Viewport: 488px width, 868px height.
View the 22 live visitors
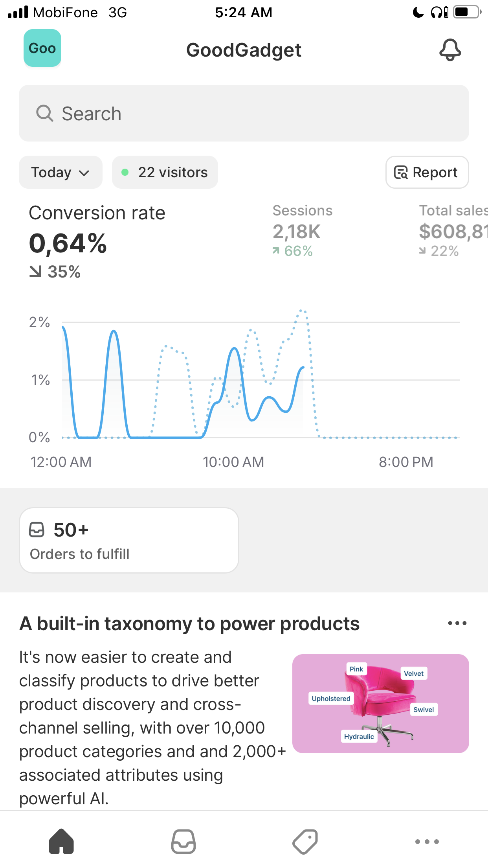pos(165,172)
